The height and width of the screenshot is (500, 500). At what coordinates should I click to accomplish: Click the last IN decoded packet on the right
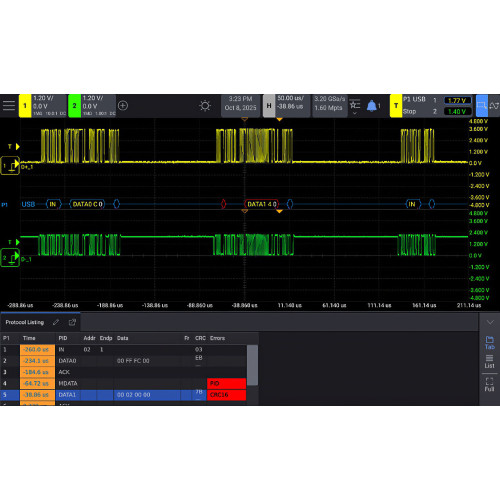click(413, 204)
